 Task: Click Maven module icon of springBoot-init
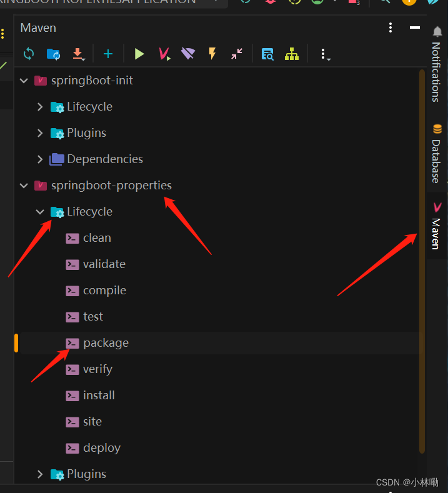coord(41,81)
